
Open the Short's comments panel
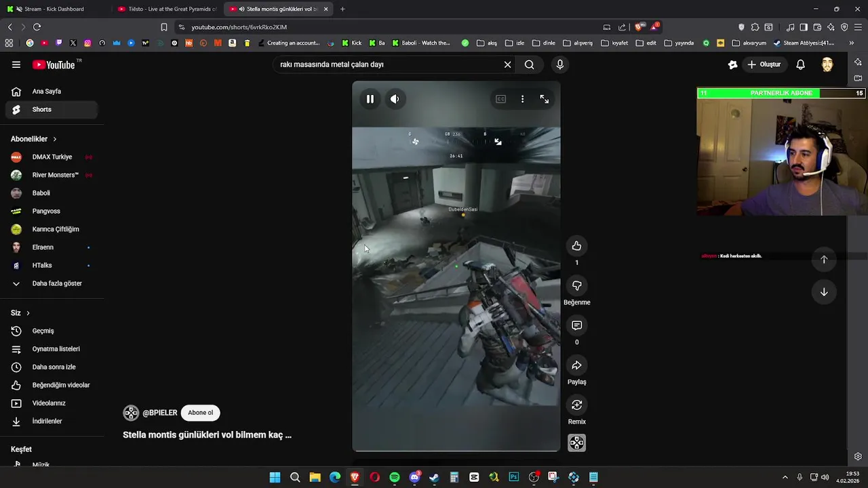point(576,326)
